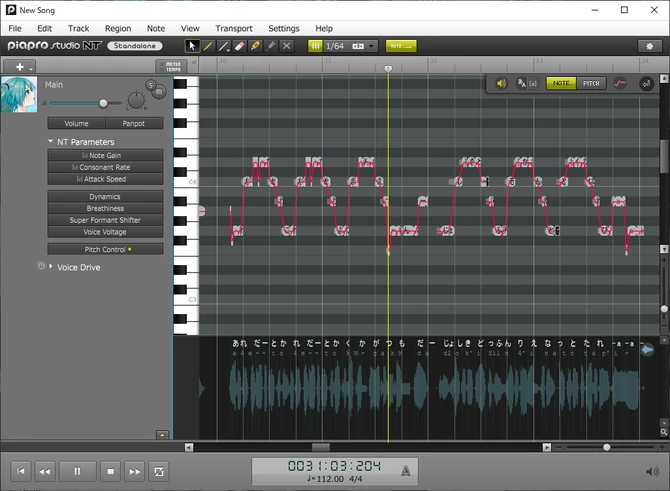Switch editor to PITCH mode
The image size is (670, 491).
(591, 83)
